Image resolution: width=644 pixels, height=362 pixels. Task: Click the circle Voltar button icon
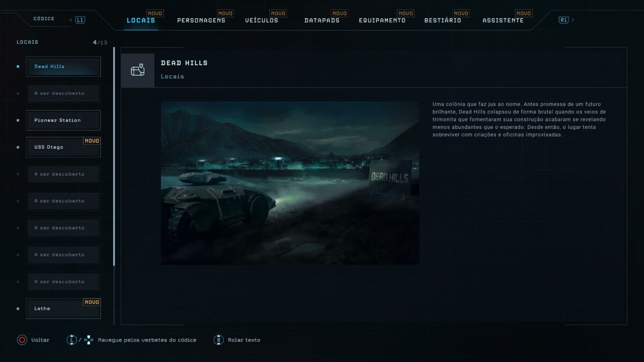22,340
